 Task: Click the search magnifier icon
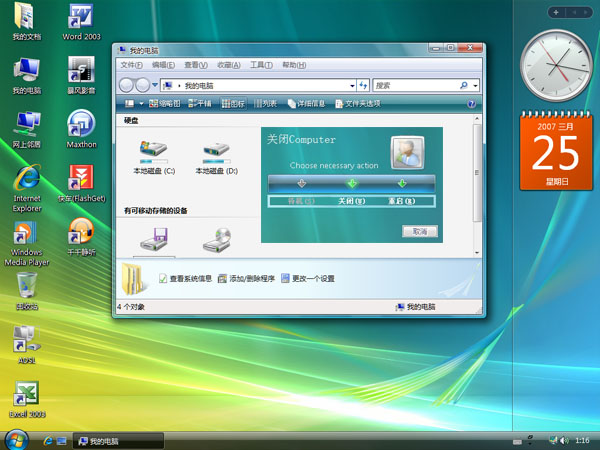[x=463, y=85]
